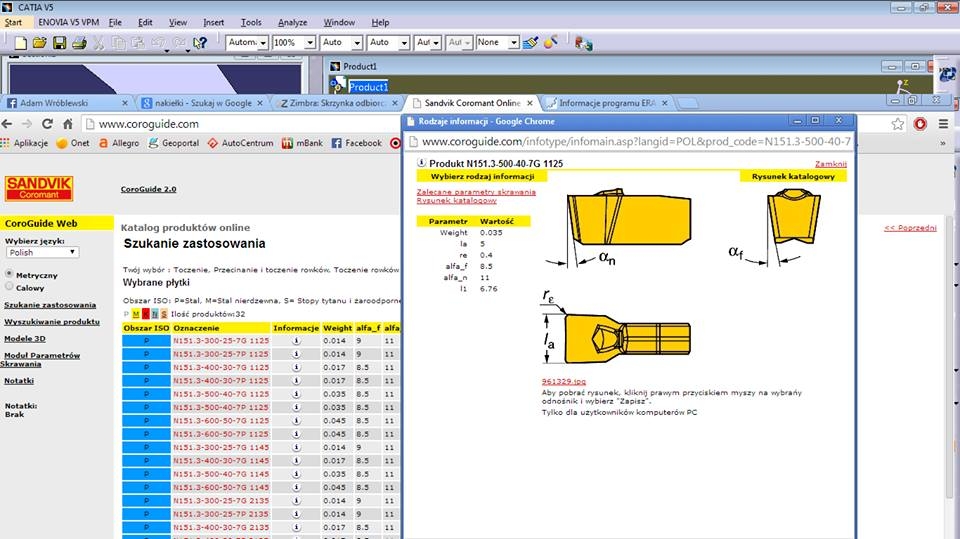
Task: Click the Print icon in CATIA toolbar
Action: pyautogui.click(x=79, y=43)
